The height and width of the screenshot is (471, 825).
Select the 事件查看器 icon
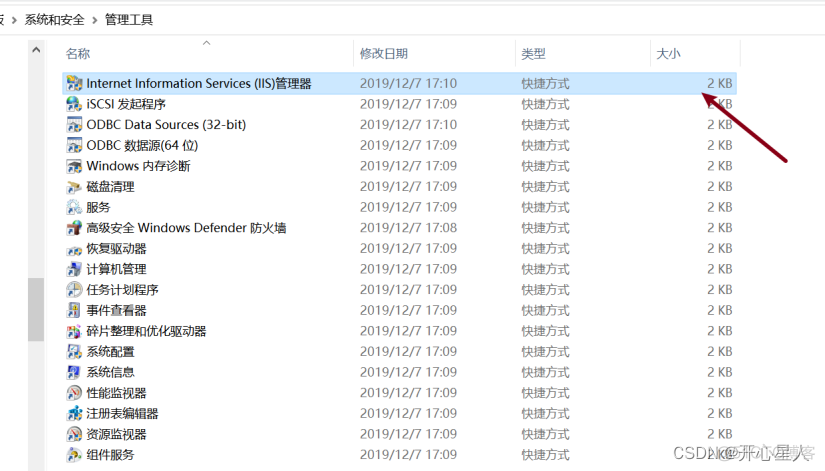[74, 310]
